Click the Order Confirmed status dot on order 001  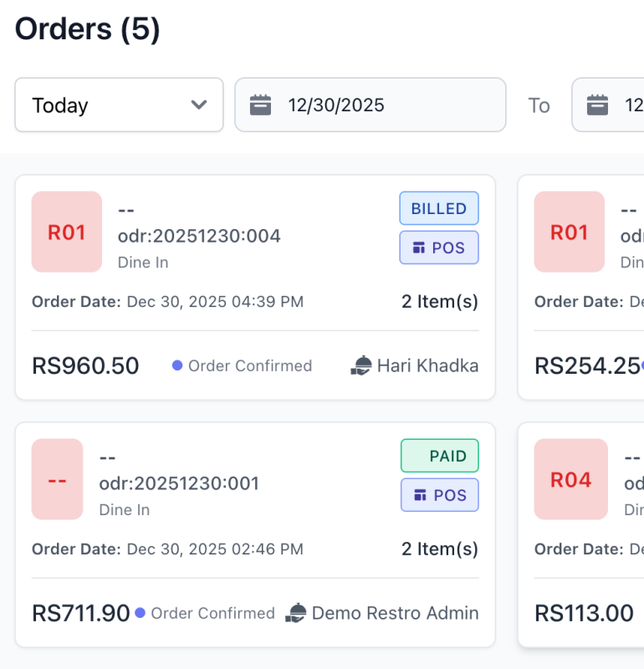[x=142, y=613]
